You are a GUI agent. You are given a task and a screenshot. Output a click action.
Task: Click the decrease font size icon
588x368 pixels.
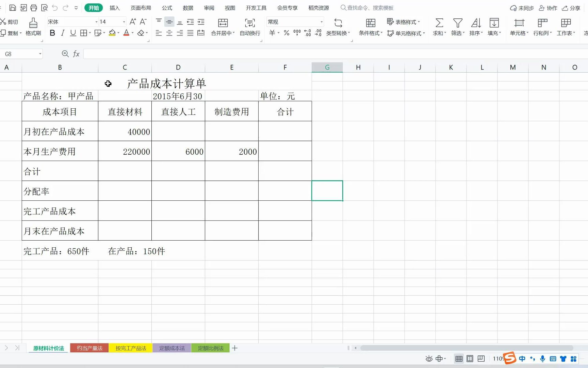143,22
